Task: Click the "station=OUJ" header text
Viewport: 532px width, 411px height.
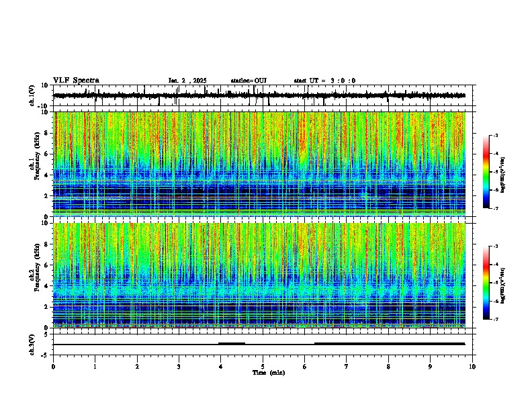Action: click(x=249, y=81)
